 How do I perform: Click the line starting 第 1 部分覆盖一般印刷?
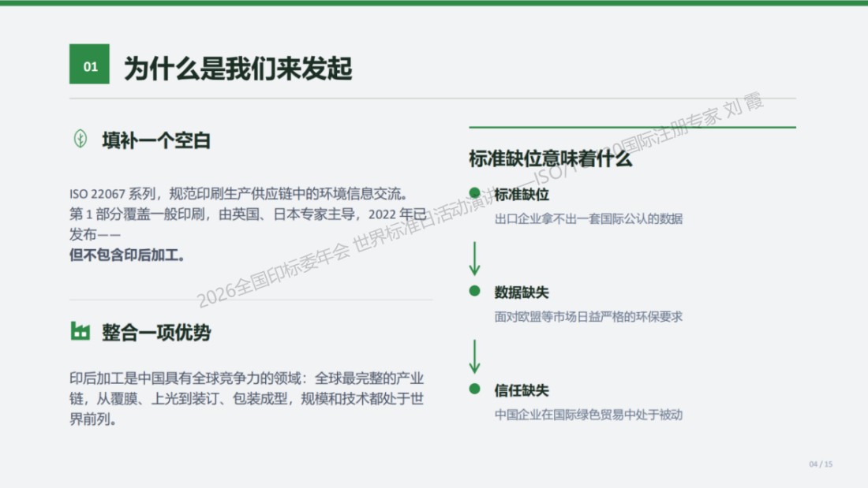coord(248,214)
